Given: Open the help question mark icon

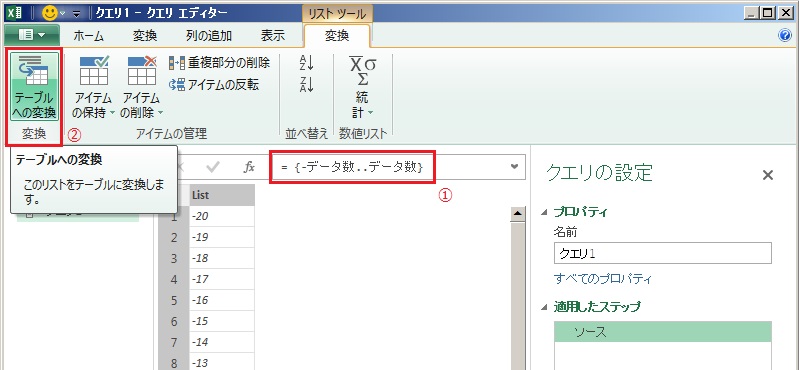Looking at the screenshot, I should [784, 35].
